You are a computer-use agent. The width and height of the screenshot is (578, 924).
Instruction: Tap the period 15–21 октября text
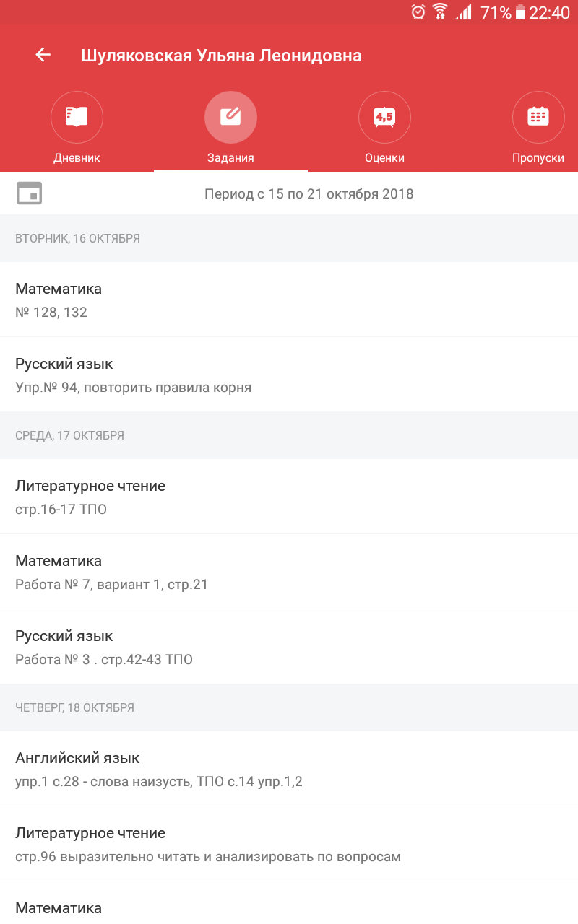coord(309,193)
